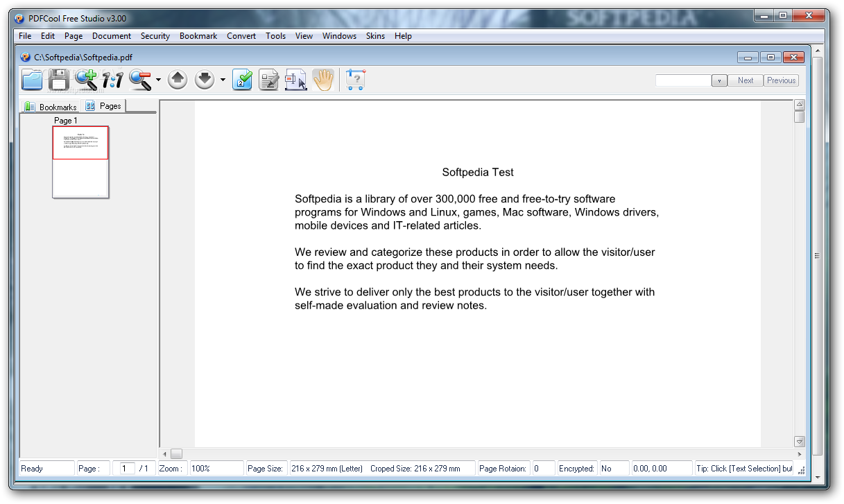Click the Encrypted 'No' value
Viewport: 844px width, 504px height.
[x=607, y=469]
